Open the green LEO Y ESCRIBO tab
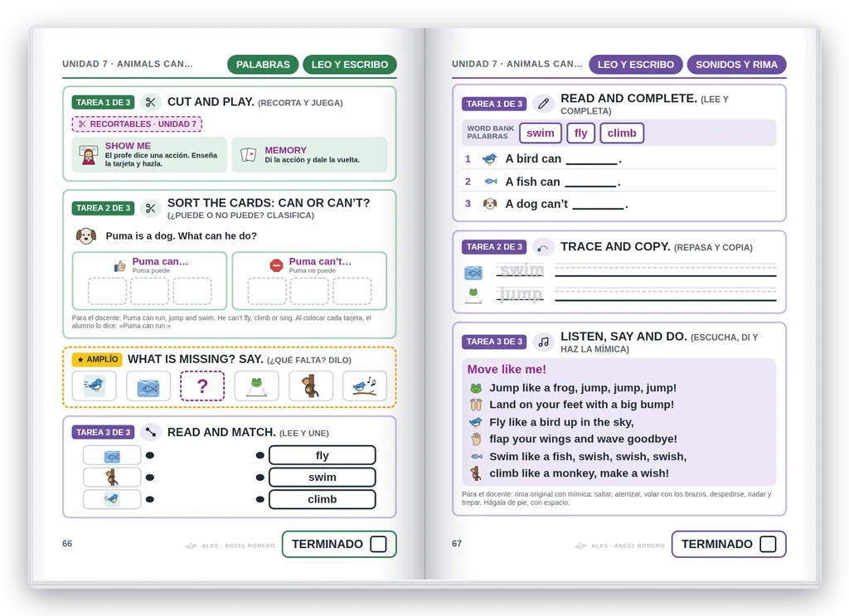The image size is (849, 616). pos(350,65)
